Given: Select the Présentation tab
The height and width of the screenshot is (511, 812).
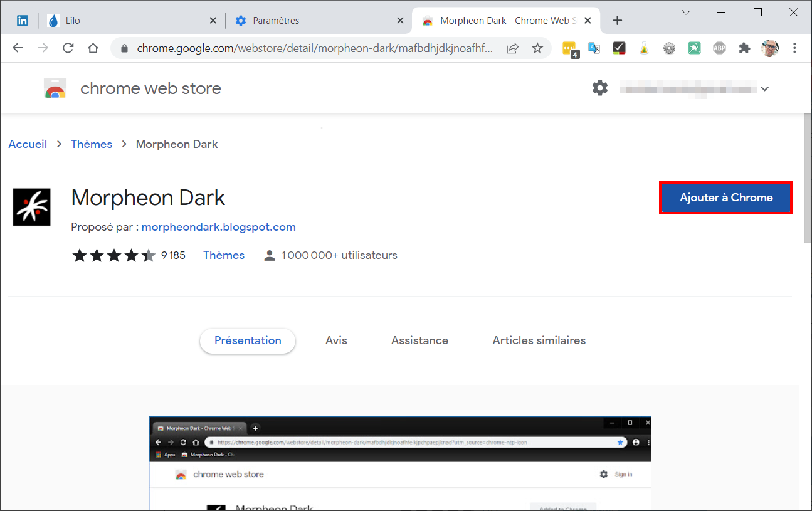Looking at the screenshot, I should click(x=248, y=340).
